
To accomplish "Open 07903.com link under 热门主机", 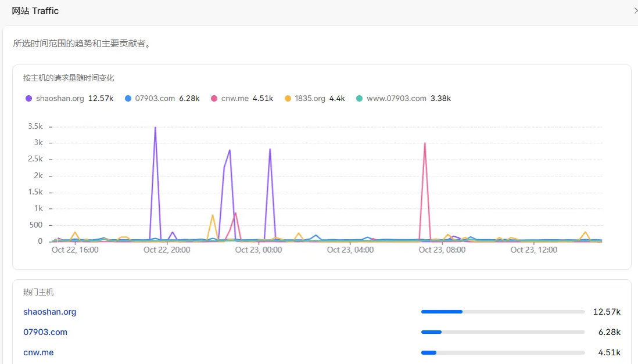I will coord(45,332).
